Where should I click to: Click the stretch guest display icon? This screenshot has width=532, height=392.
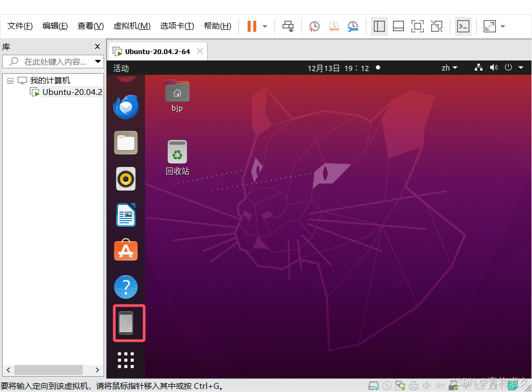pyautogui.click(x=490, y=26)
